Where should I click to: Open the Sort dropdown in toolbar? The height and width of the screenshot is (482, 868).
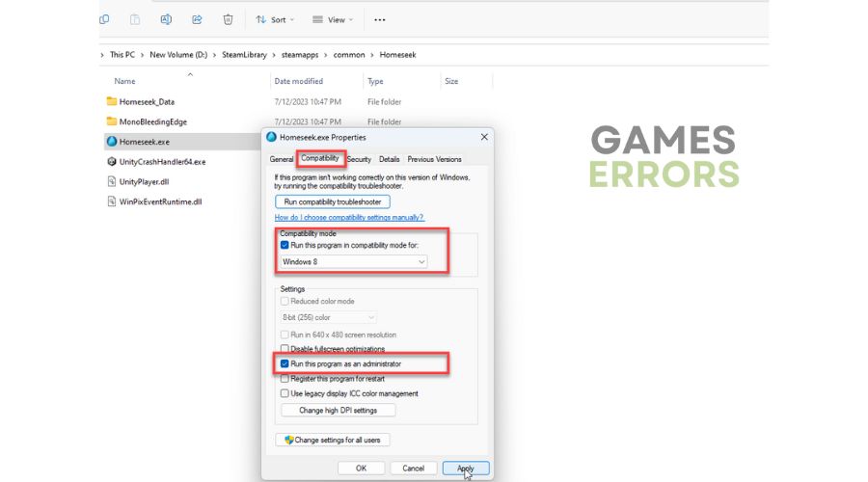[275, 20]
